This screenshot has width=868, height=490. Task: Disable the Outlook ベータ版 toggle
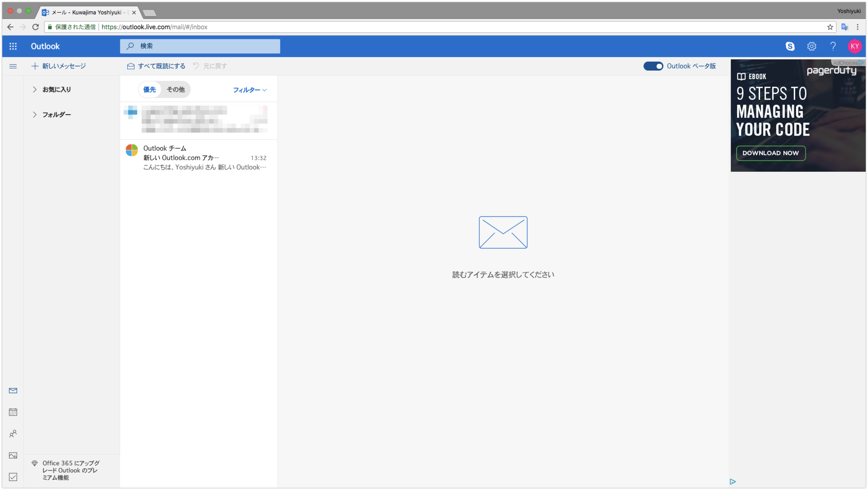[653, 66]
